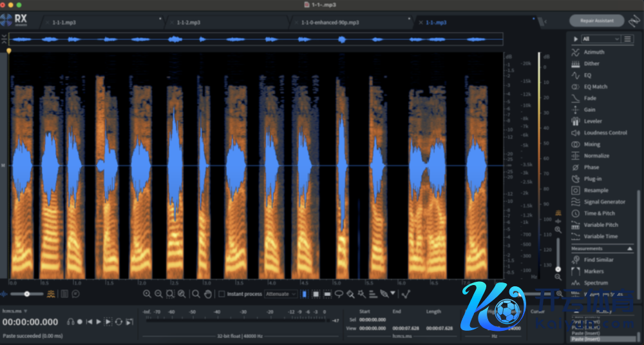Open the Repair Assistant
The height and width of the screenshot is (345, 644).
pos(597,21)
